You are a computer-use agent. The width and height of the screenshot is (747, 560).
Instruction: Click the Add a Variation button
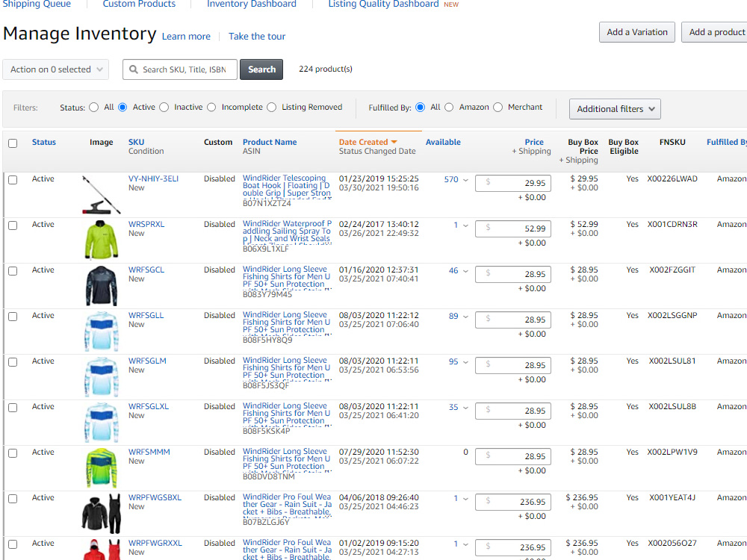(637, 32)
